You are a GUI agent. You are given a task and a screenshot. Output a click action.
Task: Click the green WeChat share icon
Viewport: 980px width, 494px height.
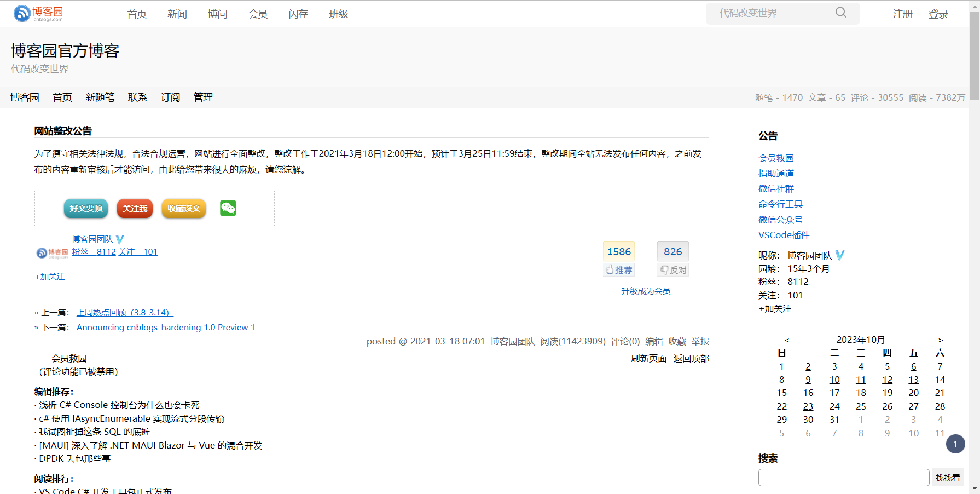(x=228, y=208)
